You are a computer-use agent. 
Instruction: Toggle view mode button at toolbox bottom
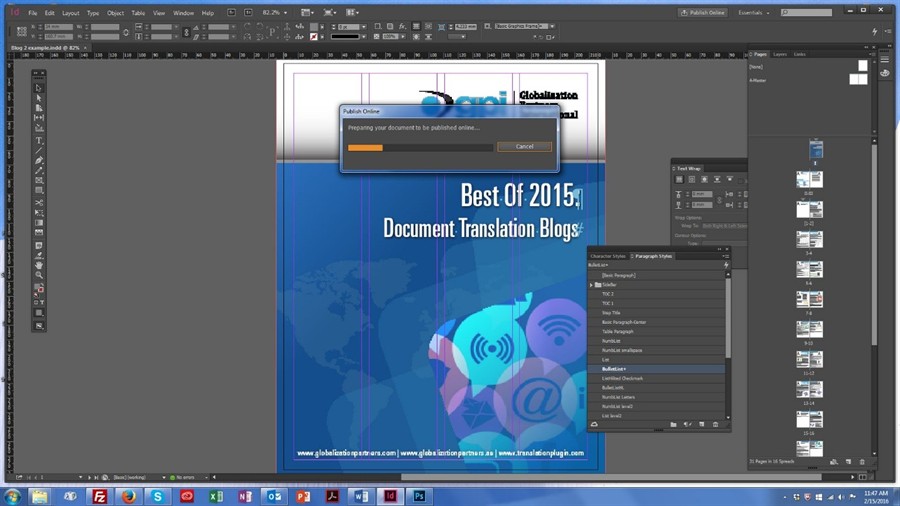tap(38, 325)
